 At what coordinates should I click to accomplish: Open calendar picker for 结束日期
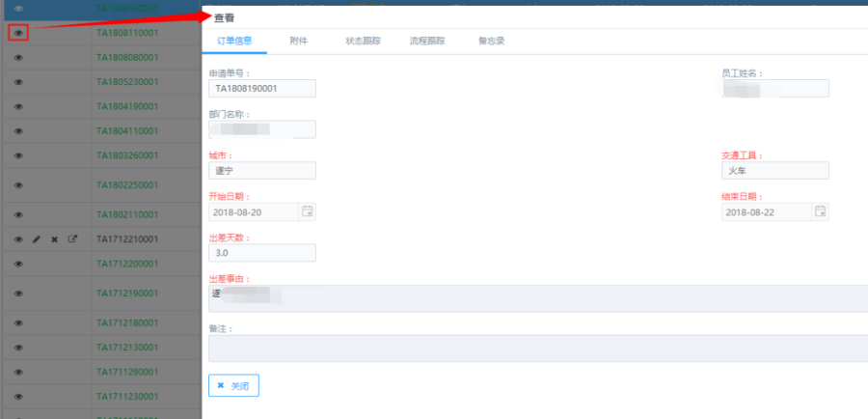tap(820, 211)
